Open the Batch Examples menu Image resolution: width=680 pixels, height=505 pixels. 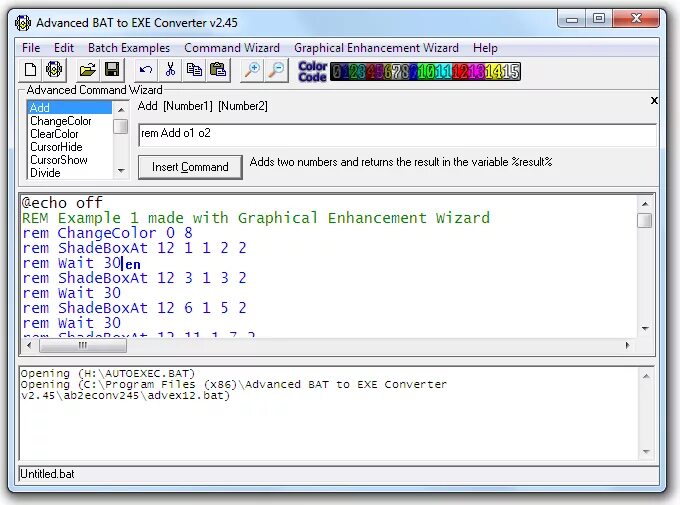point(129,48)
